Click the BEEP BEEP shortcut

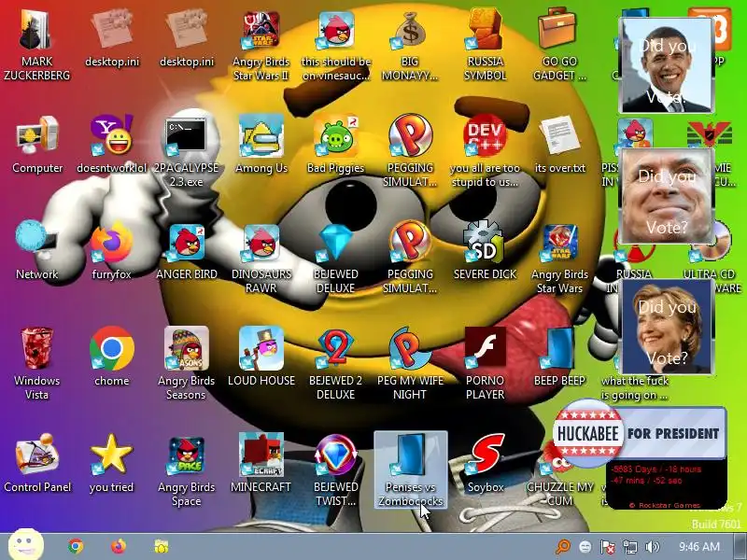[559, 357]
